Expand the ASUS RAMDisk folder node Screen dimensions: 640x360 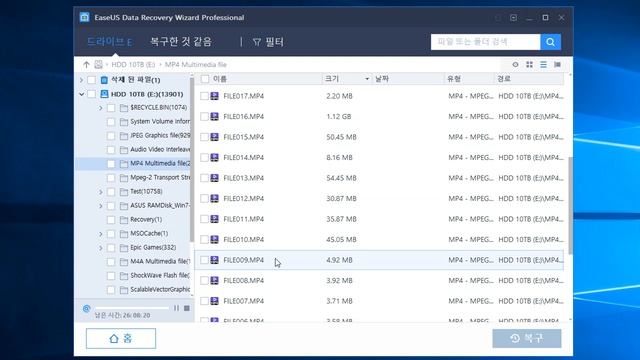[101, 206]
